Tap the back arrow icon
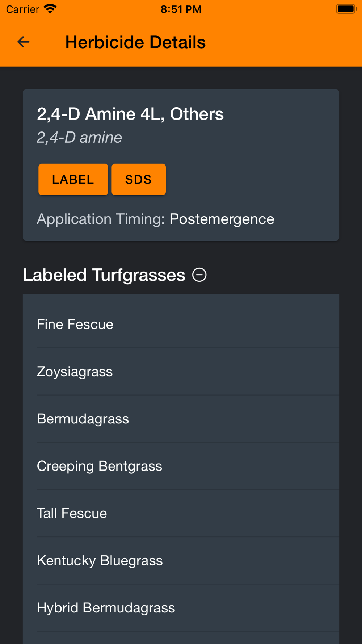 (x=24, y=42)
